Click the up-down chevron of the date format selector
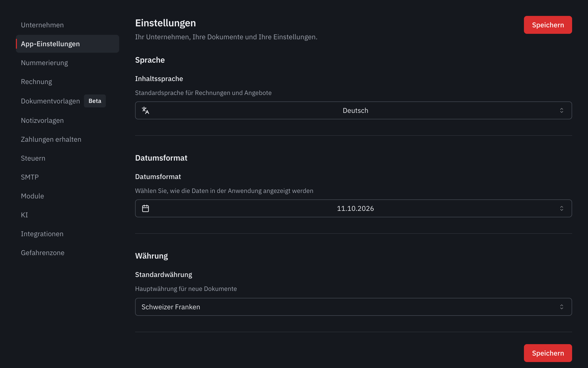Viewport: 588px width, 368px height. coord(562,208)
